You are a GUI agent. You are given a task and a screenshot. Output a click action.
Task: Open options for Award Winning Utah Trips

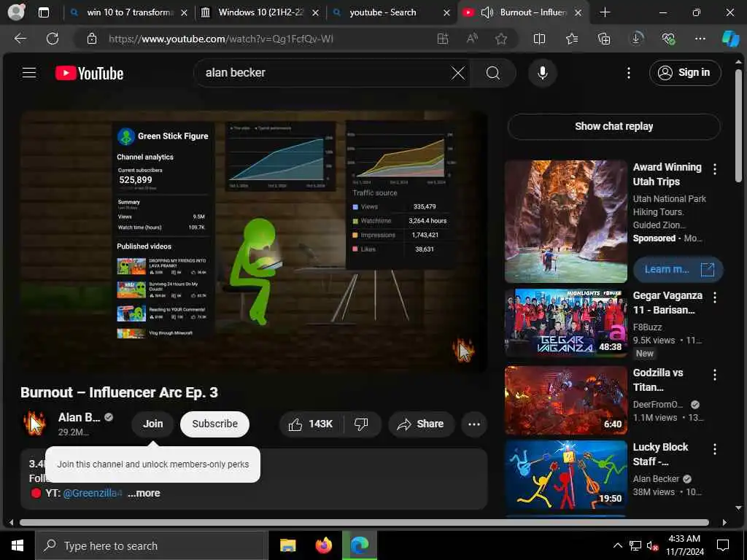coord(714,169)
